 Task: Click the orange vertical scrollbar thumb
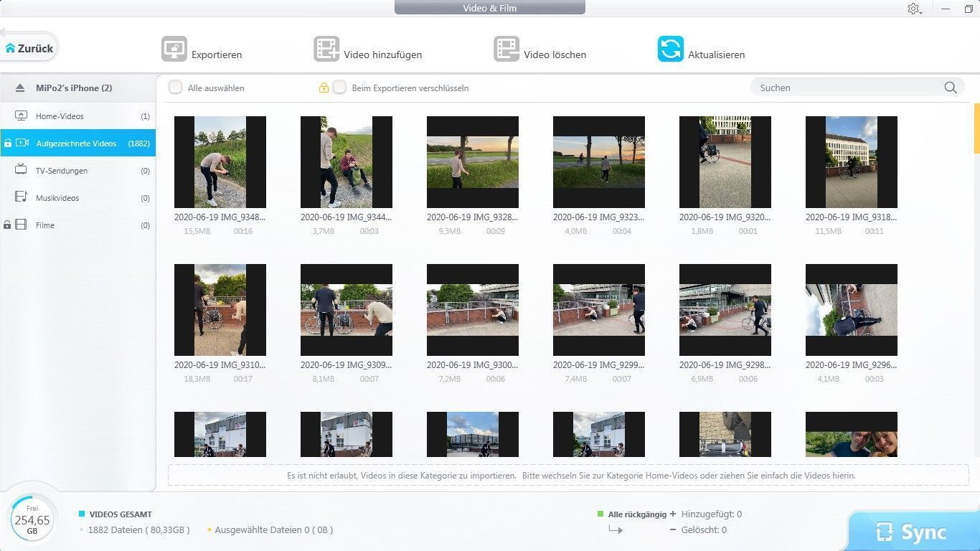[x=976, y=128]
